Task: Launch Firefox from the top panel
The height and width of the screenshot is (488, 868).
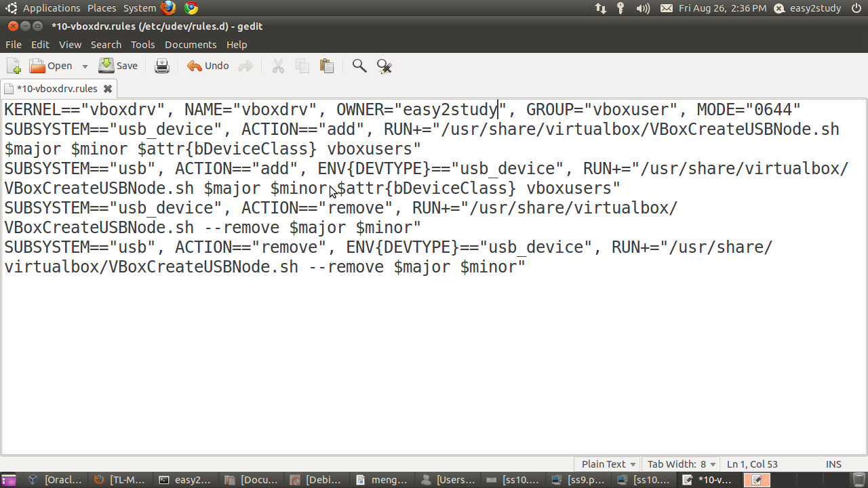Action: [168, 8]
